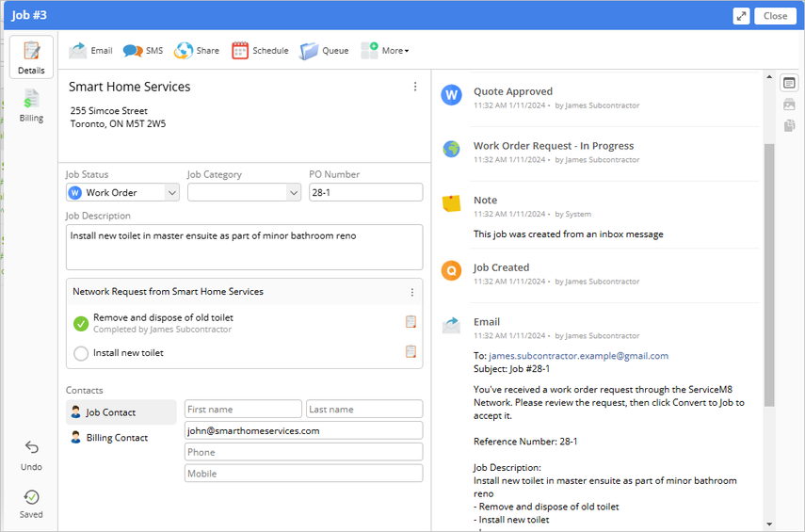This screenshot has height=532, width=805.
Task: Click the Work Order Request globe icon
Action: tap(451, 149)
